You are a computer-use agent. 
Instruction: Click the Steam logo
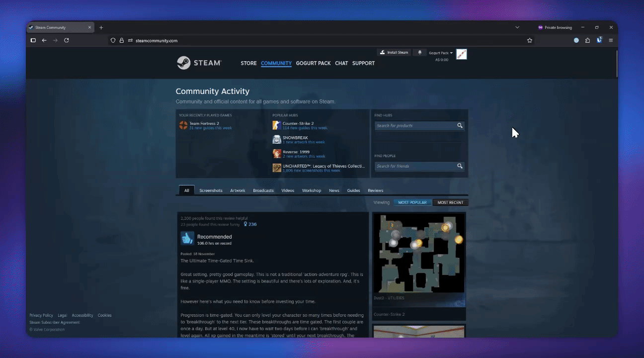tap(198, 63)
